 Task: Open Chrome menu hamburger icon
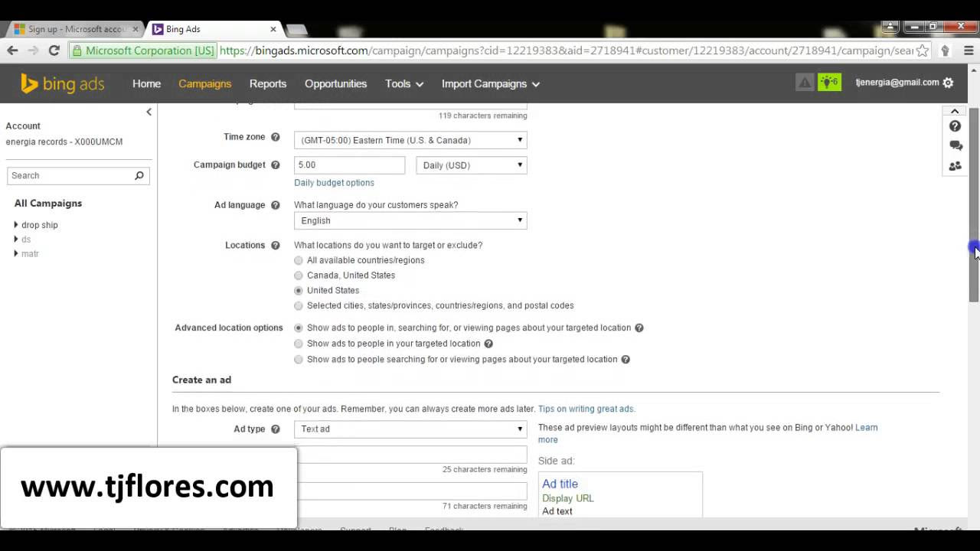click(969, 51)
